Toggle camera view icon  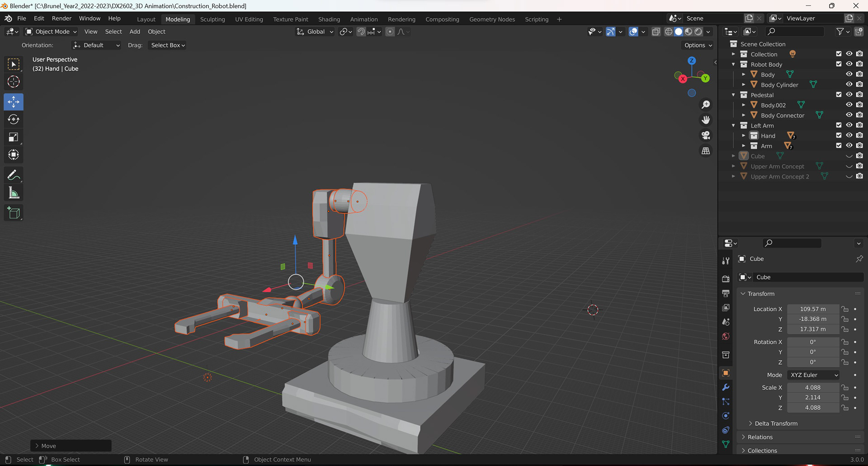point(706,135)
